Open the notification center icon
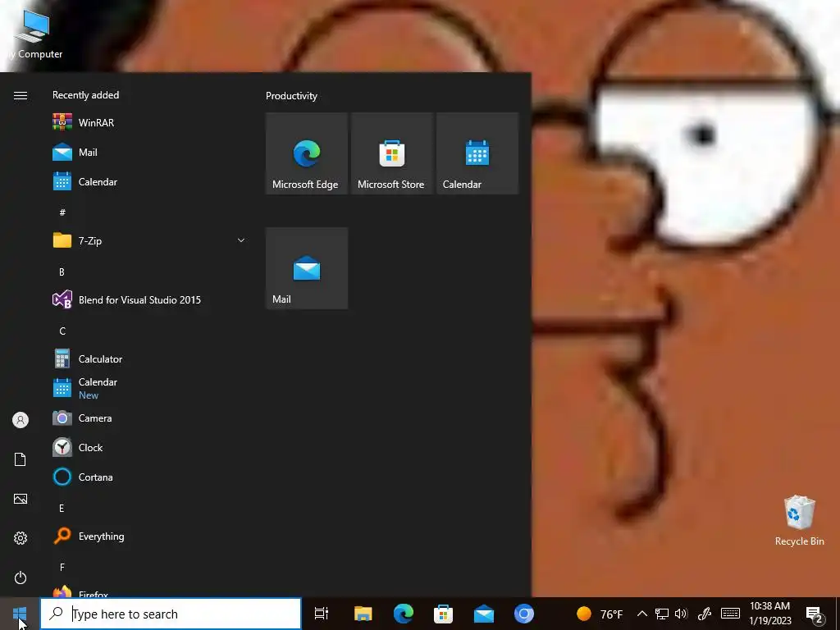 [815, 614]
